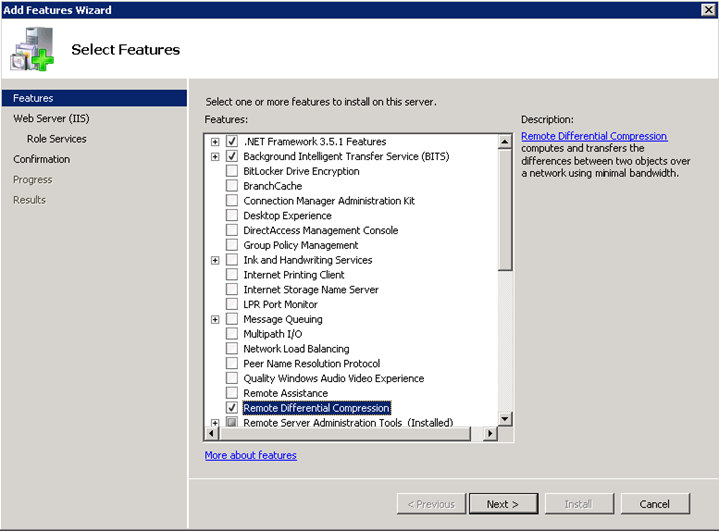The height and width of the screenshot is (531, 719).
Task: Expand Background Intelligent Transfer Service node
Action: (x=215, y=157)
